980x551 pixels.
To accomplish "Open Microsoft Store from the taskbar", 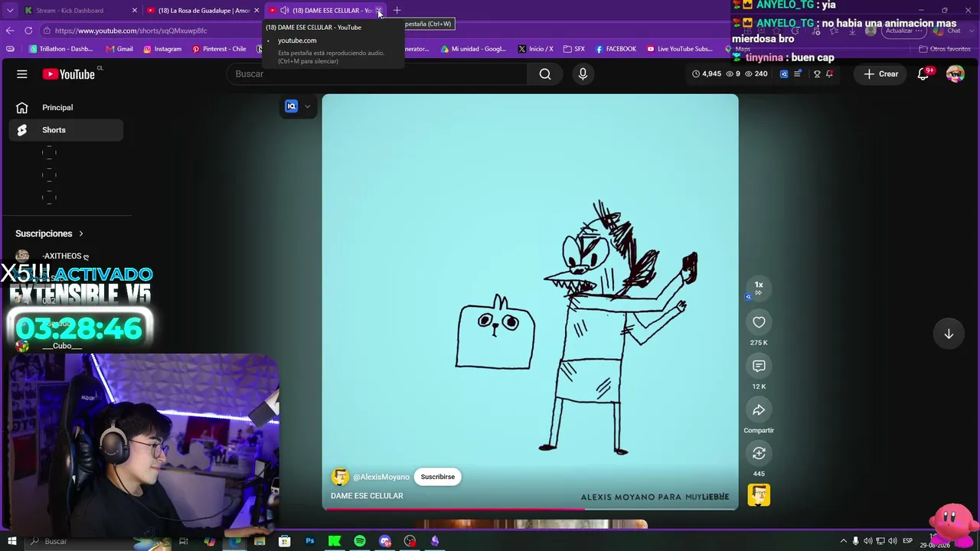I will coord(285,541).
